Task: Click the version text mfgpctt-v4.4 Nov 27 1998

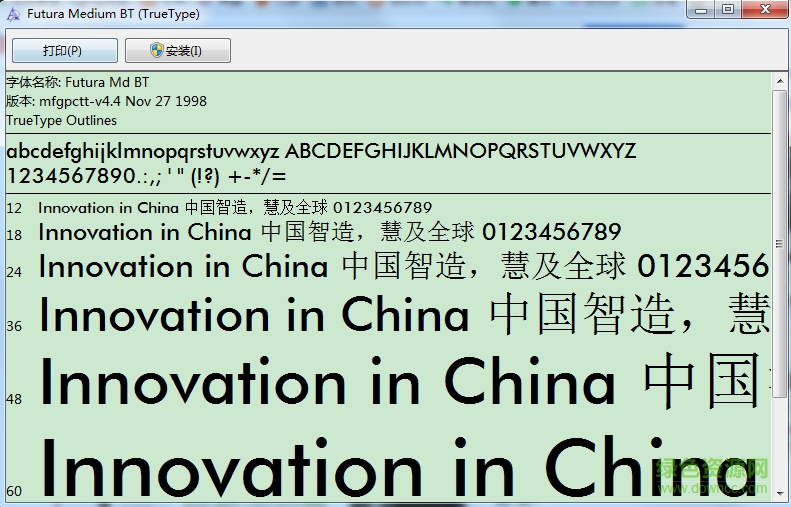Action: coord(123,101)
